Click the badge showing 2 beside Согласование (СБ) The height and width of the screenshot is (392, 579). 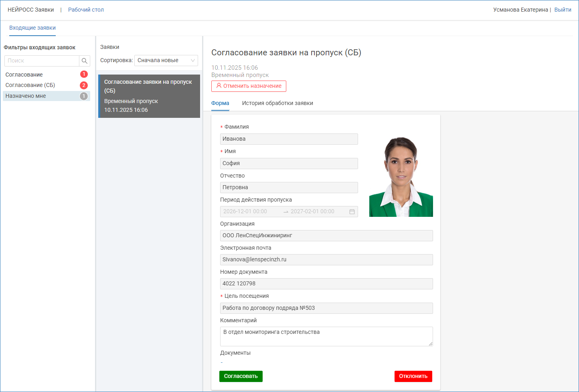(84, 85)
